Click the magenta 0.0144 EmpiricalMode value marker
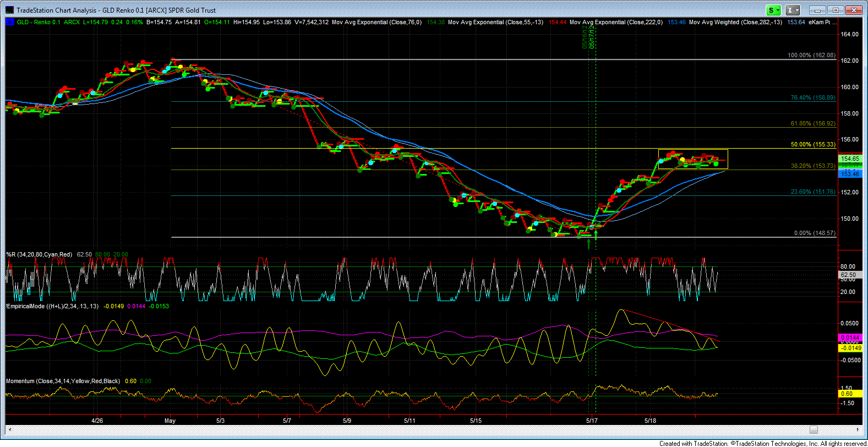The height and width of the screenshot is (447, 868). coord(850,337)
